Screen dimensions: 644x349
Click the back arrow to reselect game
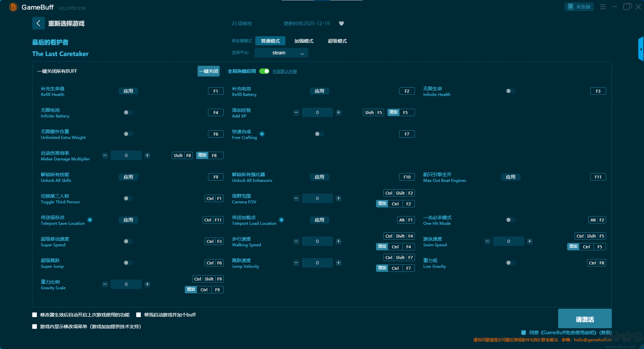(38, 23)
